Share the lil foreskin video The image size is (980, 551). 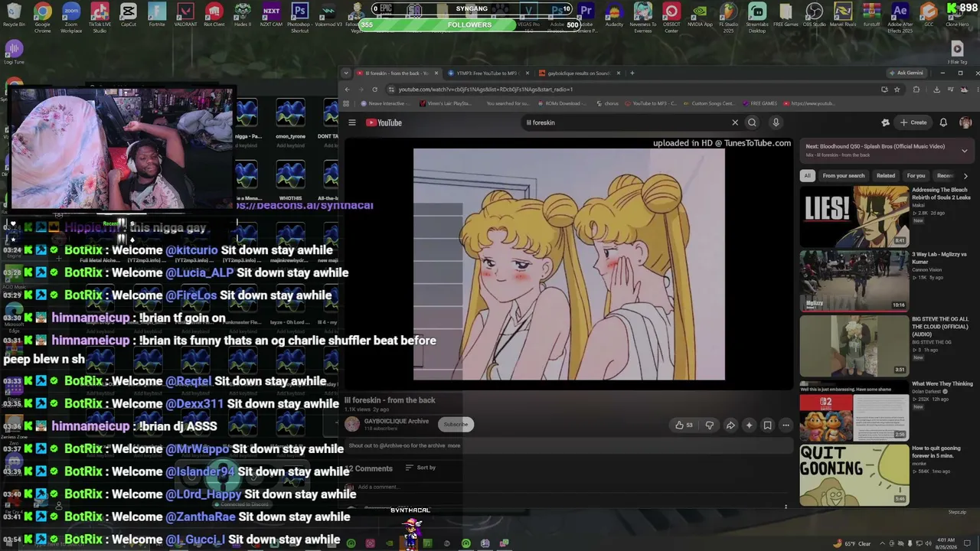click(x=730, y=425)
